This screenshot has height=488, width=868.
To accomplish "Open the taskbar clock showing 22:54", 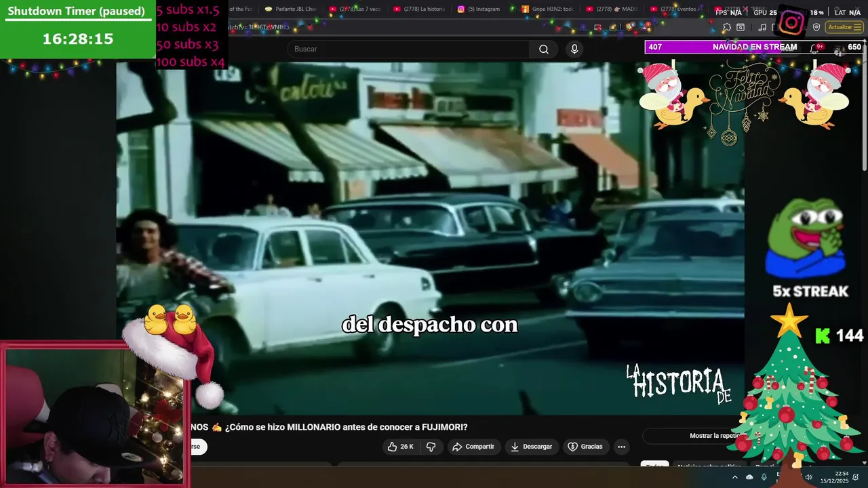I will coord(835,477).
